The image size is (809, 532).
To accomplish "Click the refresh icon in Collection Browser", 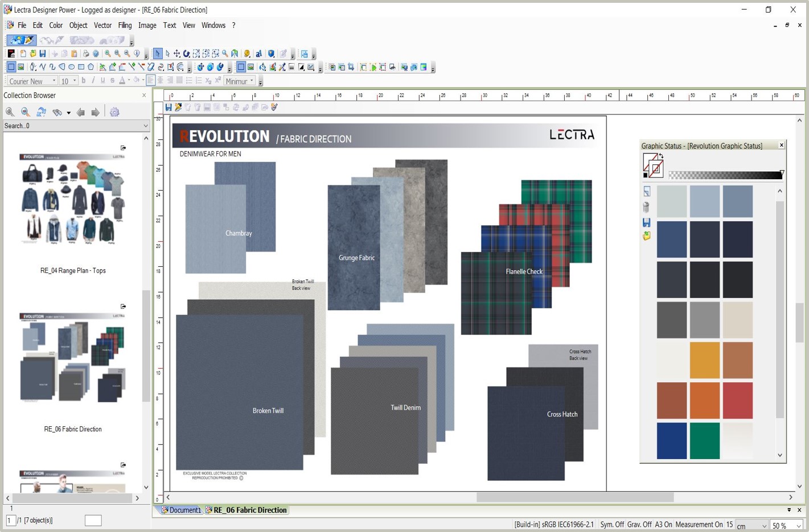I will 41,112.
